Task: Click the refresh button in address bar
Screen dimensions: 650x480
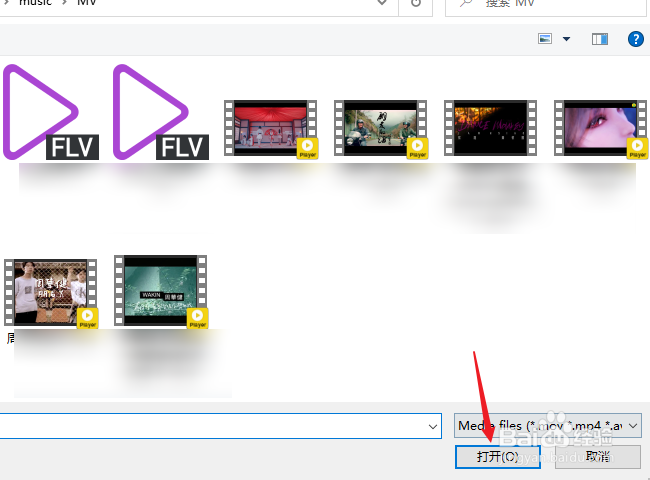Action: click(415, 4)
